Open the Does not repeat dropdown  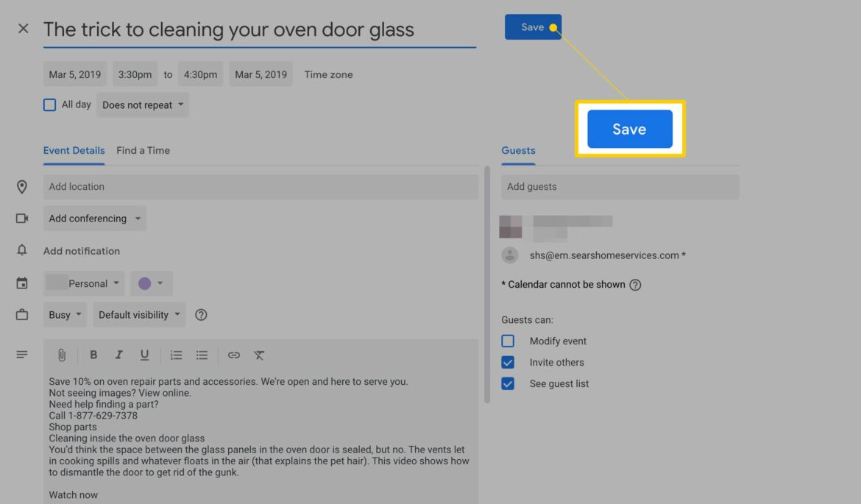(143, 105)
